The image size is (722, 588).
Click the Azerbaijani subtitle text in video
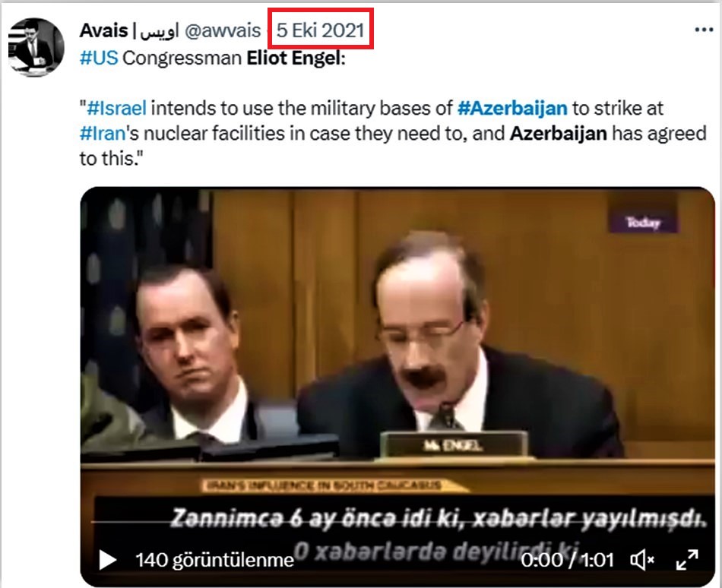(x=438, y=534)
